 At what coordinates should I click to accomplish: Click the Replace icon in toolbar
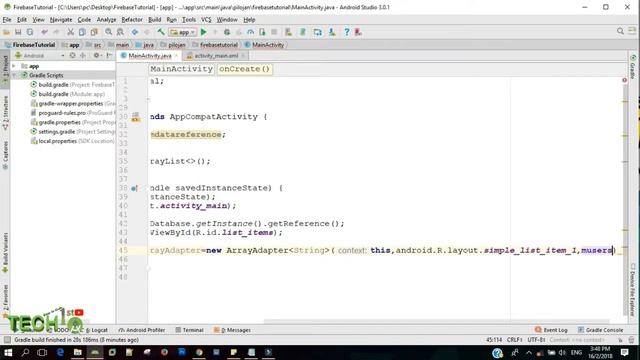(x=120, y=32)
